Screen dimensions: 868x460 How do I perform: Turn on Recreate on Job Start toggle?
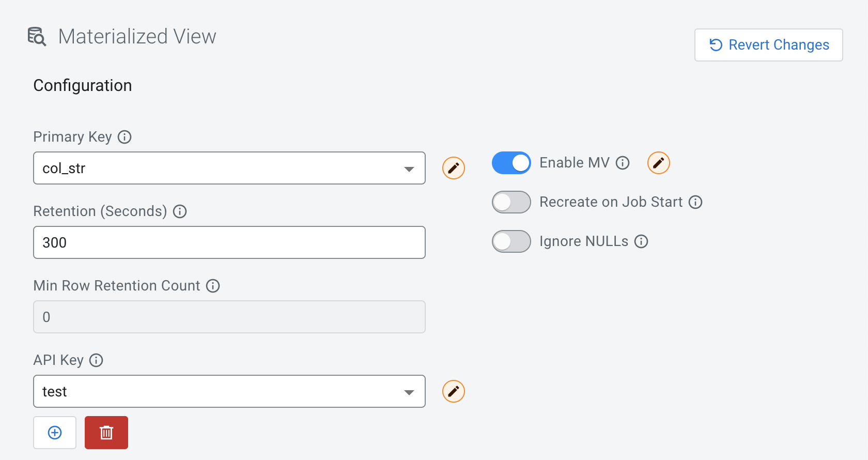[511, 202]
